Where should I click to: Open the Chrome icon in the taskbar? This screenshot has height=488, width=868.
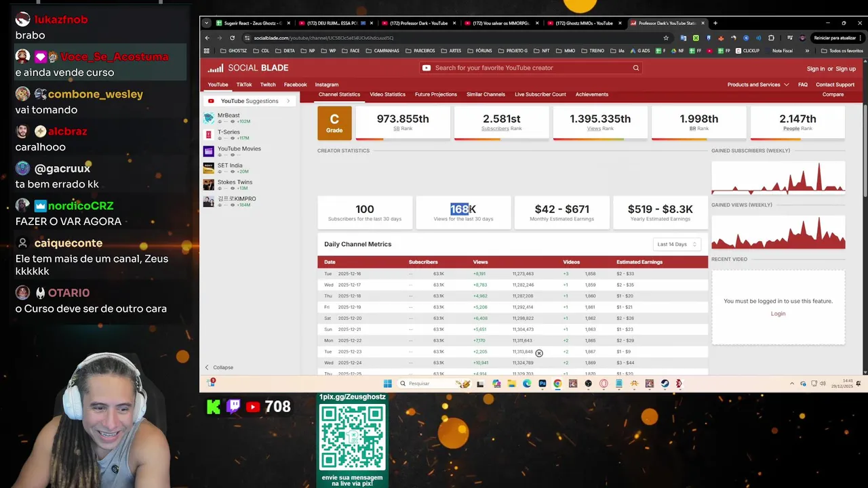pos(557,384)
